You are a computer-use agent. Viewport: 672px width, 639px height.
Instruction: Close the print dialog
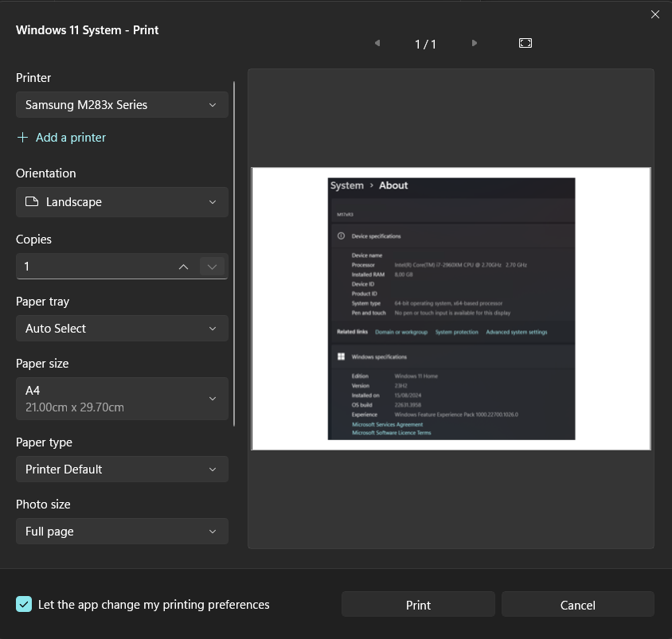tap(654, 14)
